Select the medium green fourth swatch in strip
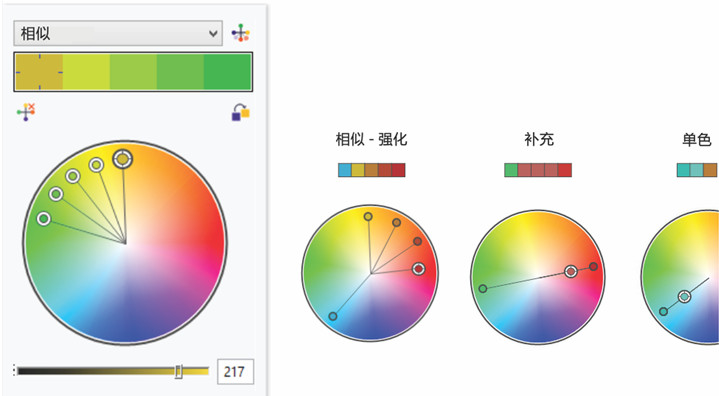Viewport: 719px width, 396px height. [180, 72]
